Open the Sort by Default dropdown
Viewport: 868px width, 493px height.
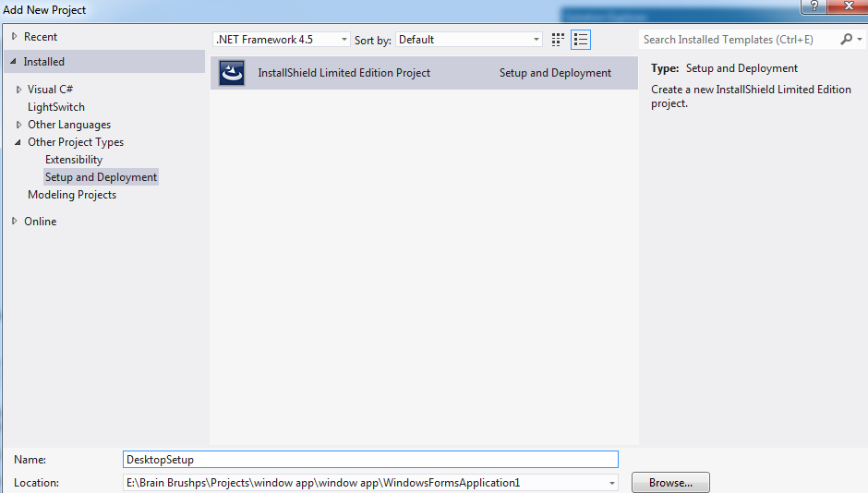tap(469, 40)
